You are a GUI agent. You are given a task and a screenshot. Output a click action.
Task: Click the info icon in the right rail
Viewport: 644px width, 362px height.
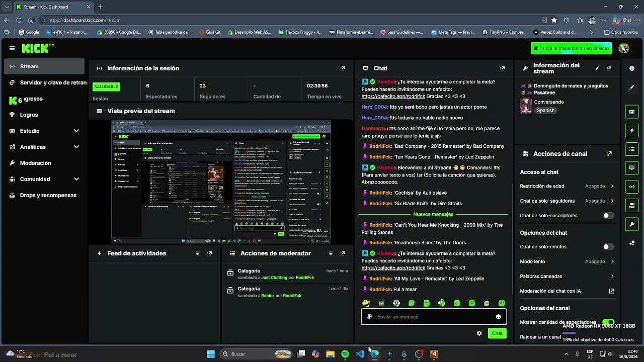point(632,68)
